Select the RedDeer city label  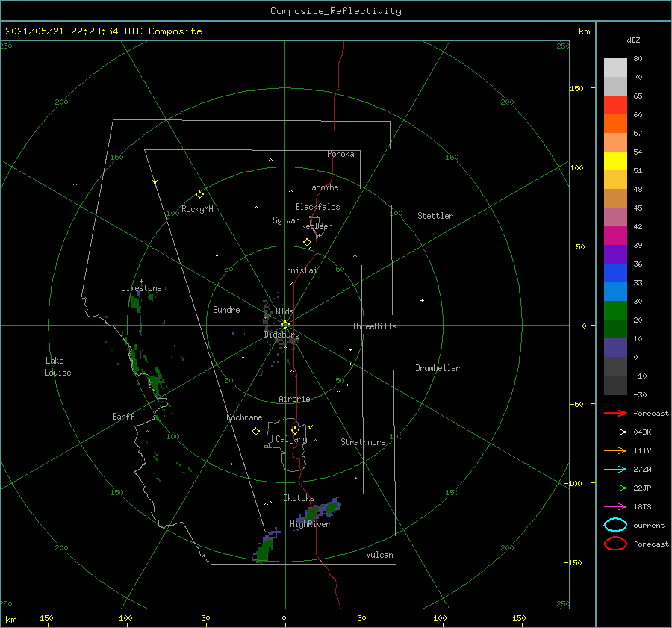click(317, 226)
